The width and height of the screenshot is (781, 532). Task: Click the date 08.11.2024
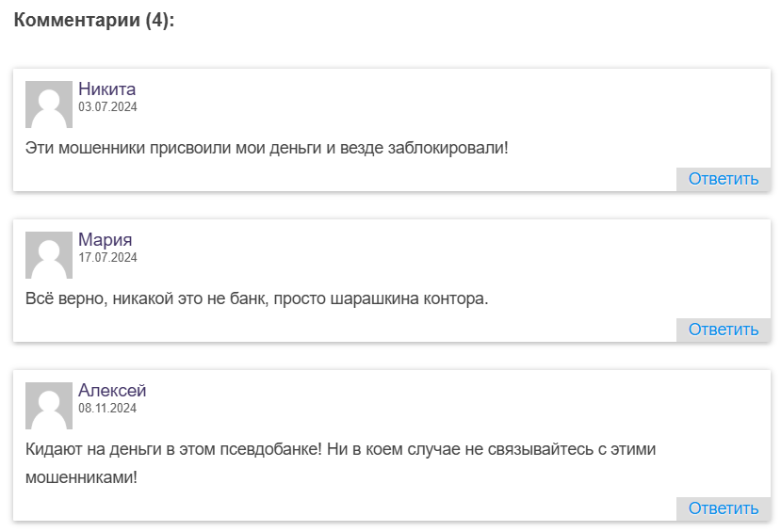(107, 409)
